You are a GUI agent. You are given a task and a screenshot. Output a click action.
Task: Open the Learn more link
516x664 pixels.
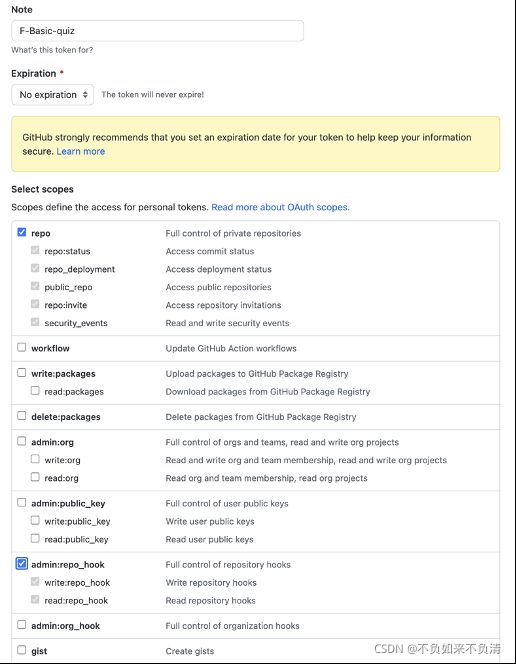(x=80, y=151)
